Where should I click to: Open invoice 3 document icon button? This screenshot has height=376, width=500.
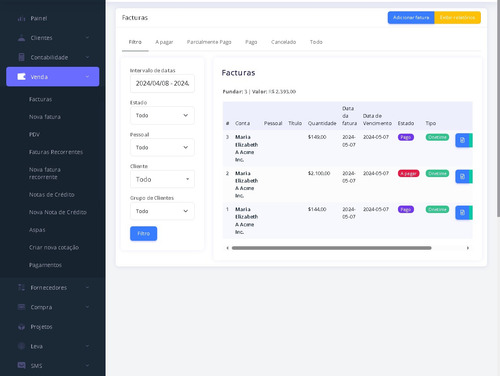(x=462, y=140)
